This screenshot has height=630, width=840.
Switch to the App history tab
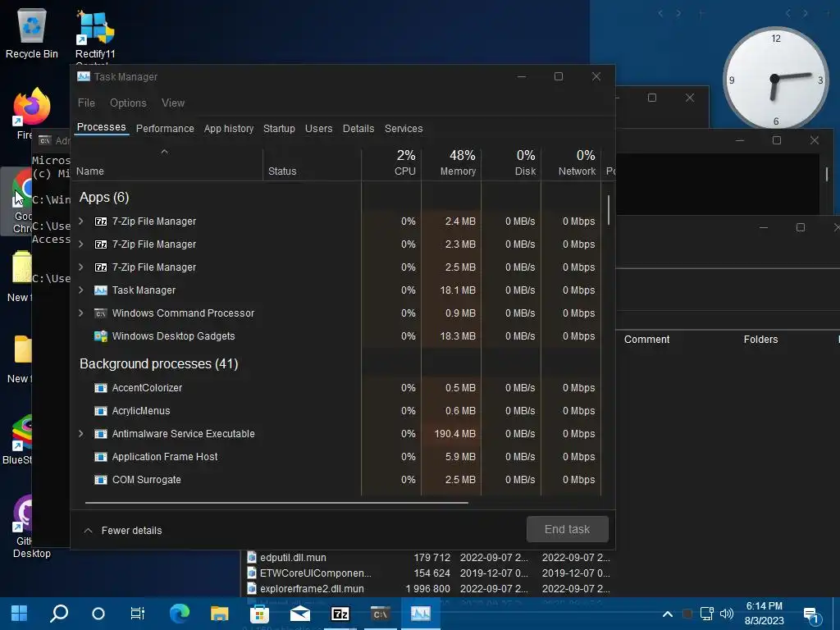tap(229, 129)
